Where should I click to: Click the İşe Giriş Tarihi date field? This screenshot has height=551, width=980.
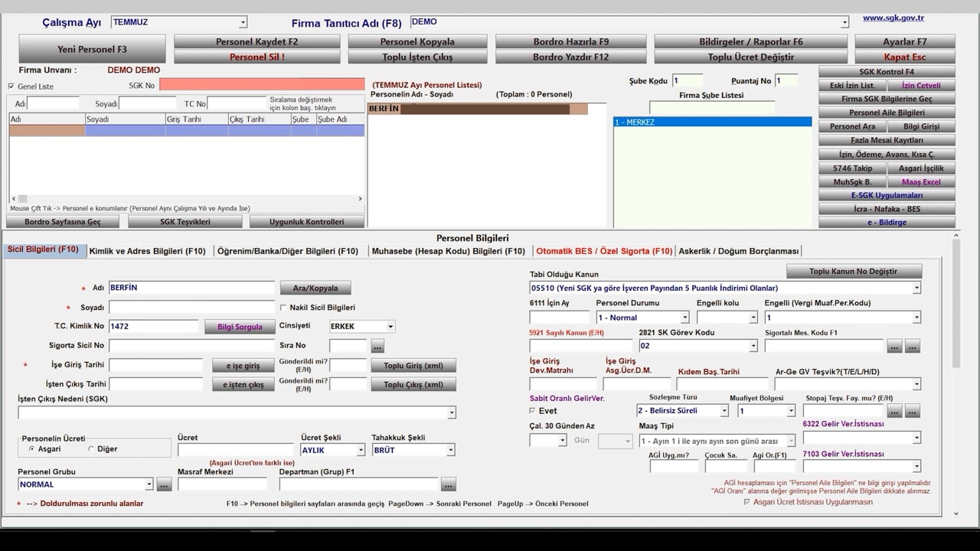click(156, 366)
